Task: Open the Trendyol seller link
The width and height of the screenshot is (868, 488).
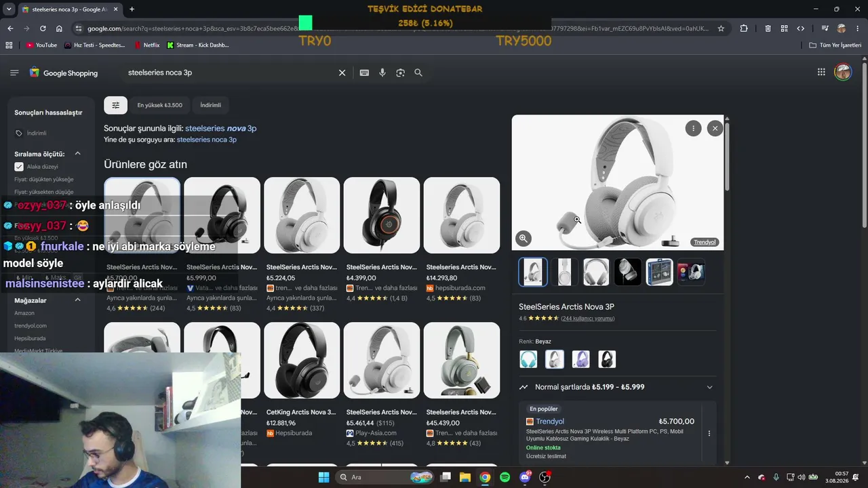Action: 550,422
